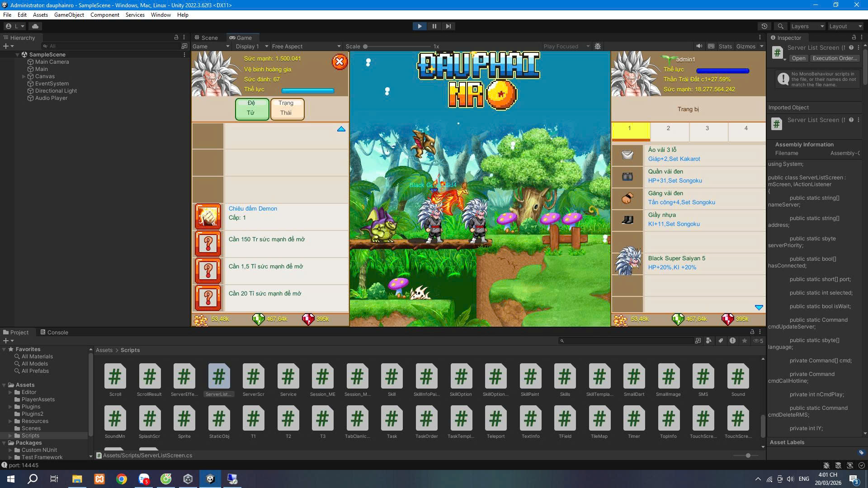Open the Layers dropdown

pyautogui.click(x=807, y=26)
